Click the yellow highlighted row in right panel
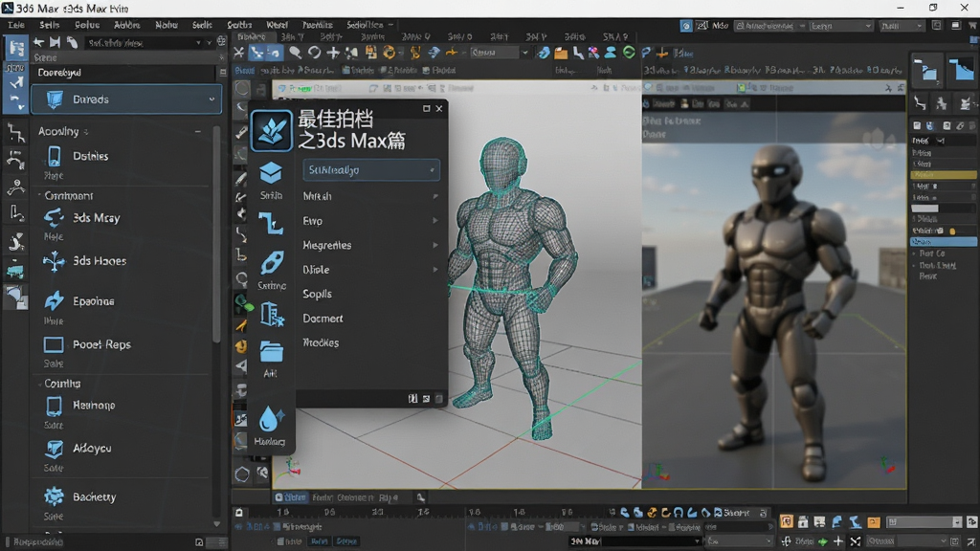 coord(943,174)
